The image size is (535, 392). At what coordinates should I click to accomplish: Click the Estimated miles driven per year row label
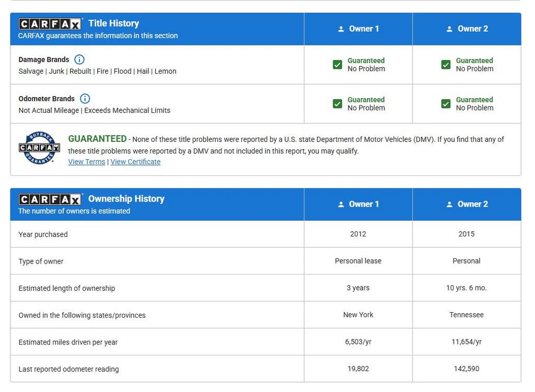(x=68, y=342)
